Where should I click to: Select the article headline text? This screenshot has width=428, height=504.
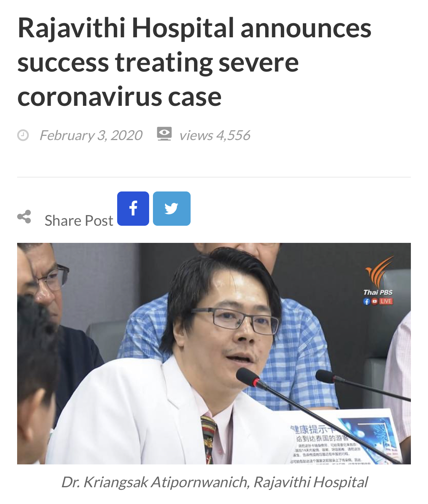(x=194, y=62)
